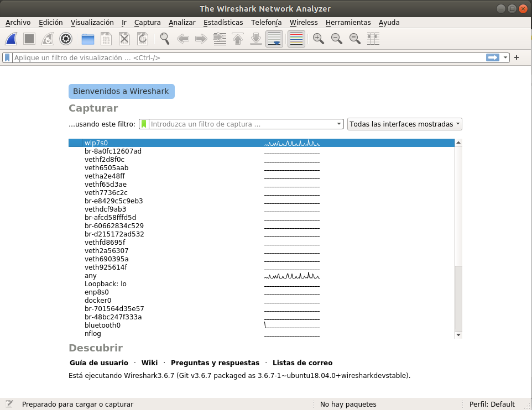532x410 pixels.
Task: Stop the running capture
Action: click(29, 39)
